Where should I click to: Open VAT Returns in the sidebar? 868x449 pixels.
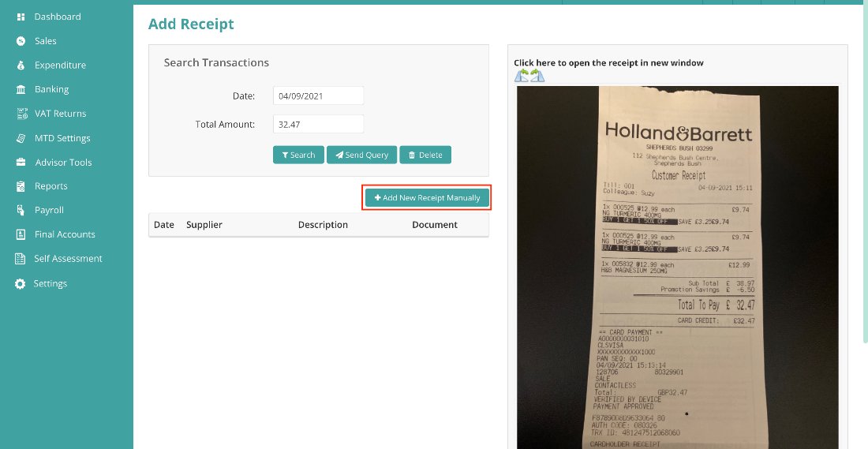click(x=60, y=114)
